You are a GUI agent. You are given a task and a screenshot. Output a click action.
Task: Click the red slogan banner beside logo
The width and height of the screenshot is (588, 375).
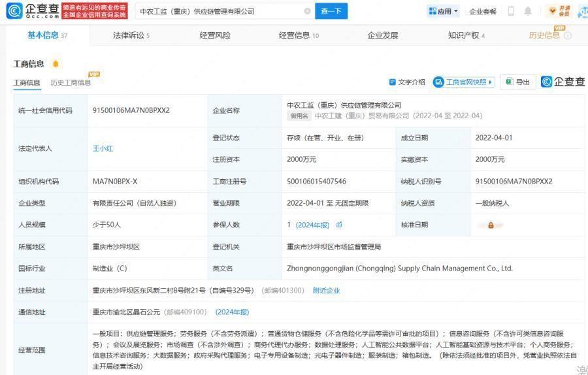(95, 11)
